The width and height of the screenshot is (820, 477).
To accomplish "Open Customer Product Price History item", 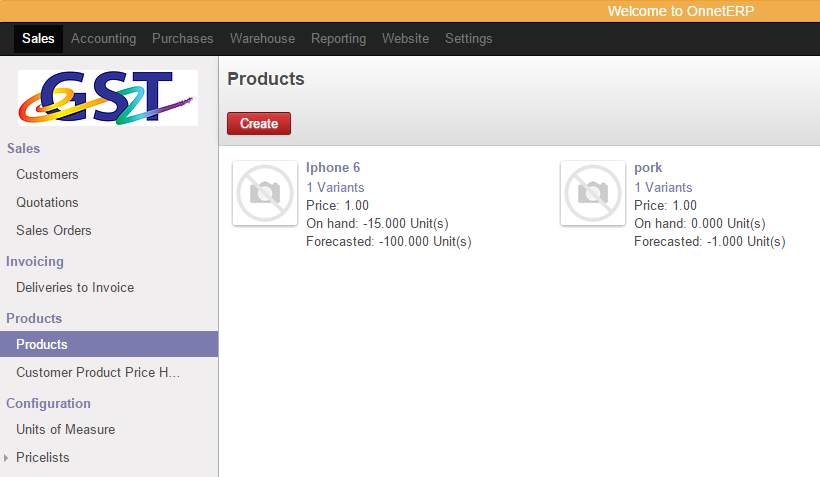I will [x=98, y=372].
